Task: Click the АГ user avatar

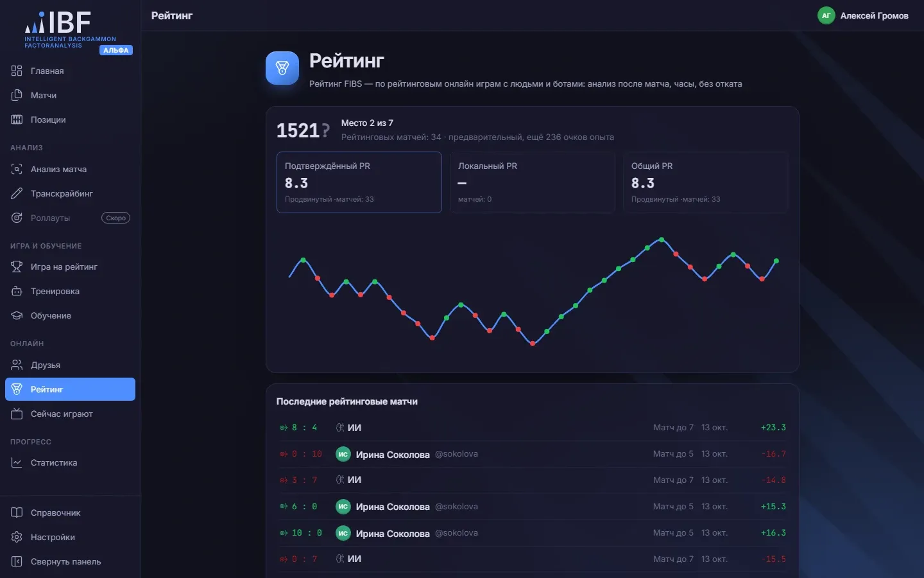Action: point(826,15)
